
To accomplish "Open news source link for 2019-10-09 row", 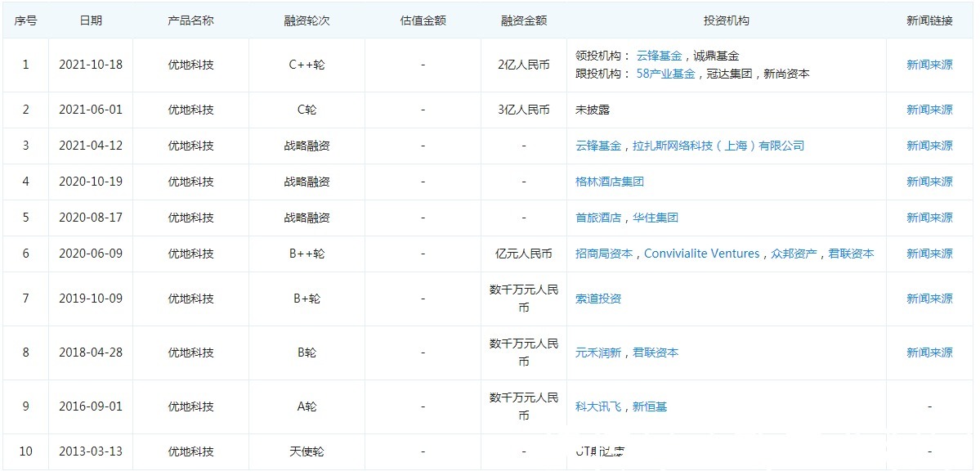I will [929, 299].
